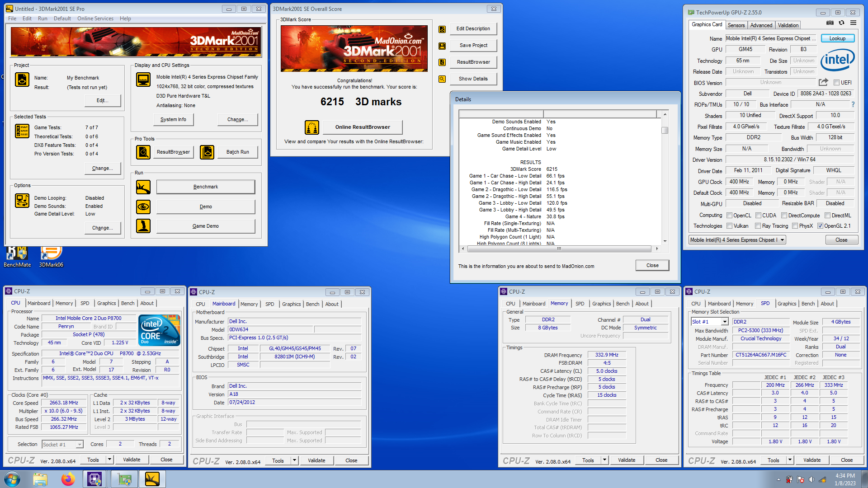The image size is (868, 488).
Task: Expand Tools arrow in CPU-Z Mainboard window
Action: coord(294,460)
